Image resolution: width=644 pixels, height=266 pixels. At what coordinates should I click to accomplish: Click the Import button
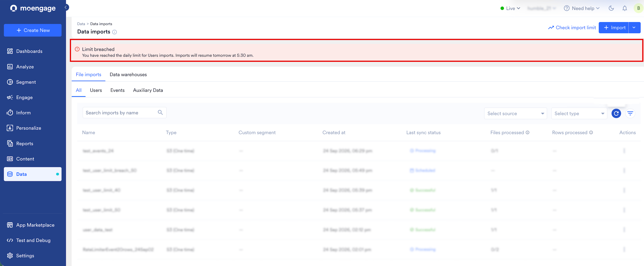click(x=613, y=28)
